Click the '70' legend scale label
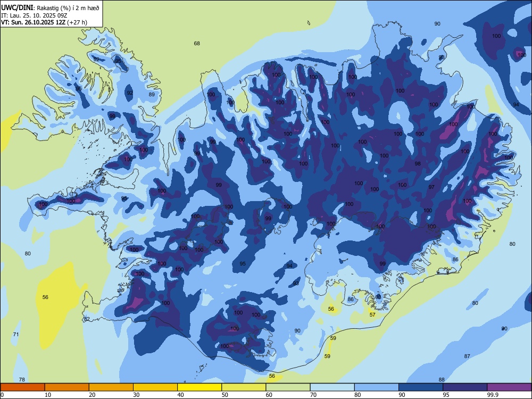This screenshot has width=532, height=399. (313, 395)
